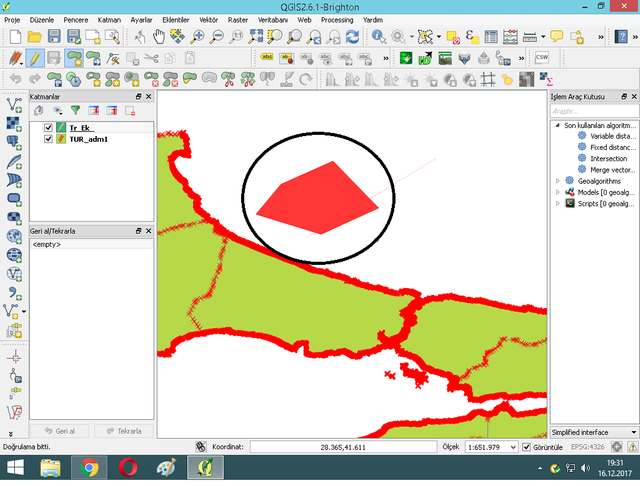640x486 pixels.
Task: Float the Geri al/Tekrarla panel
Action: point(138,231)
